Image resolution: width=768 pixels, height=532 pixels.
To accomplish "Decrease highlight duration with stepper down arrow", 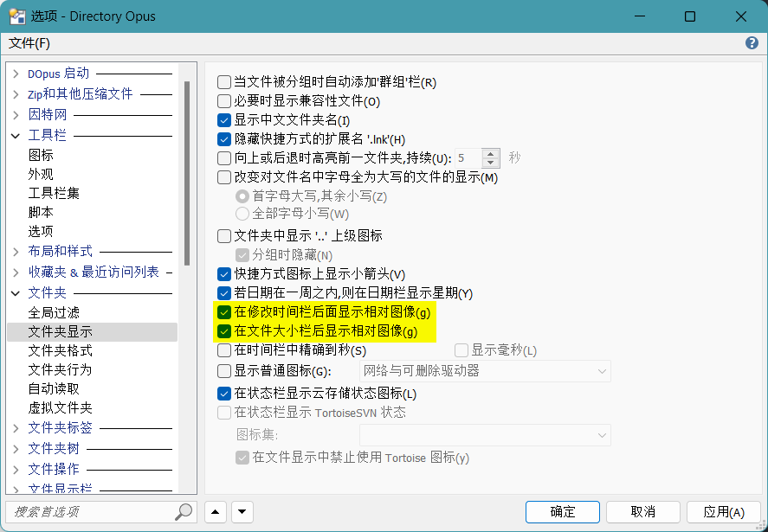I will 490,163.
